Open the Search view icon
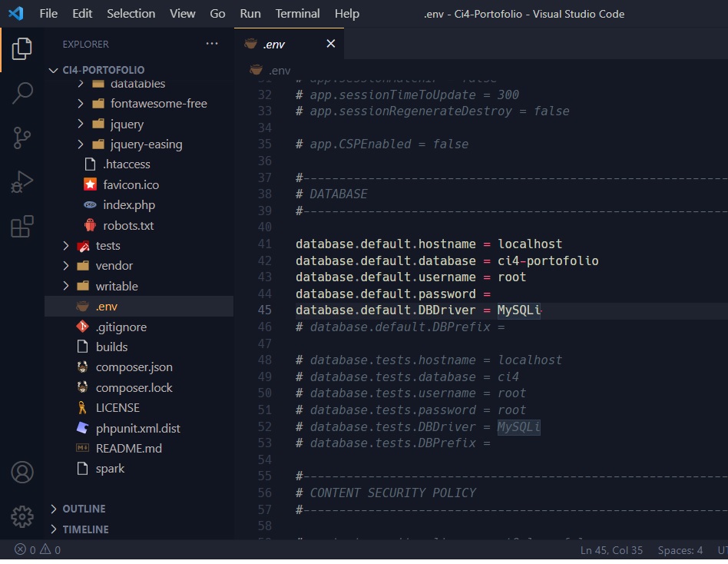 [22, 94]
